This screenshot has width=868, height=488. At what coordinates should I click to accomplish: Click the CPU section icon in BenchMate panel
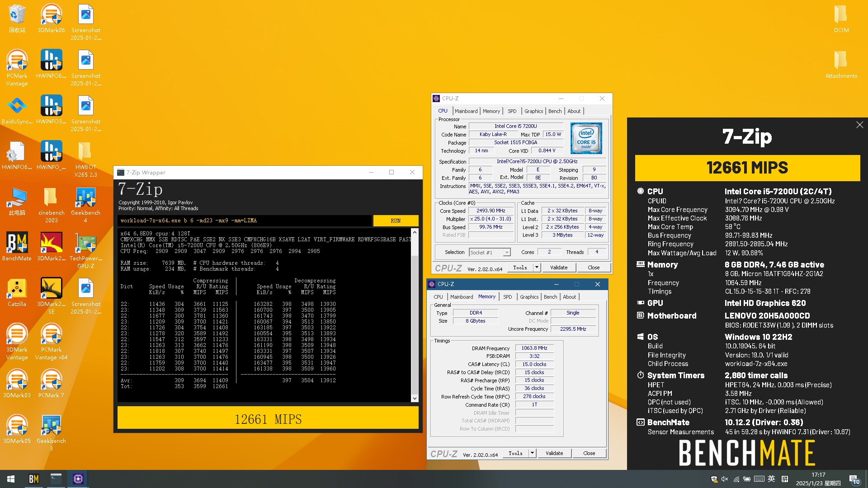point(640,191)
